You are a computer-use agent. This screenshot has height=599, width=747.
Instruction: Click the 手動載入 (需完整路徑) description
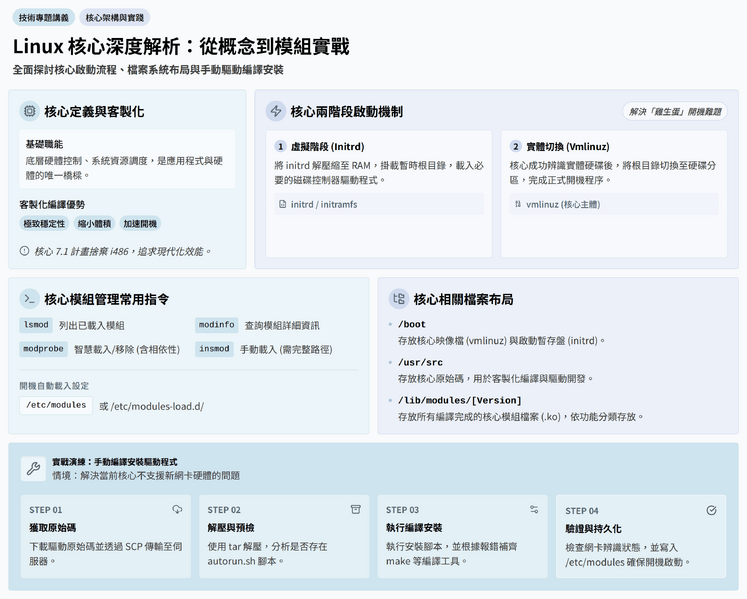tap(286, 350)
